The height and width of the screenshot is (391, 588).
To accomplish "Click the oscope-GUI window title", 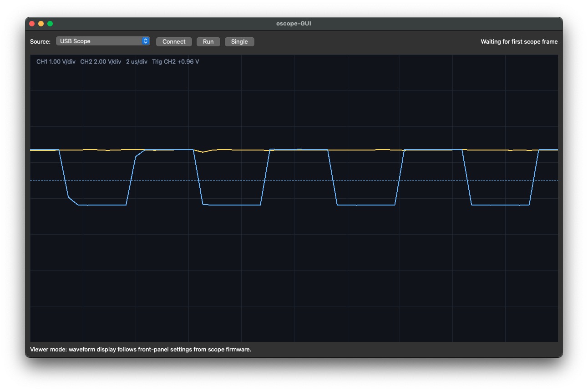I will coord(294,24).
